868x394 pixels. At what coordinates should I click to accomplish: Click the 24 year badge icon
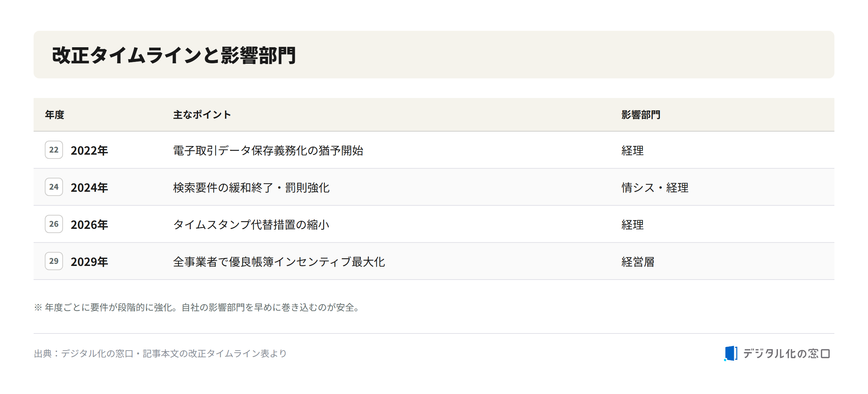tap(54, 187)
